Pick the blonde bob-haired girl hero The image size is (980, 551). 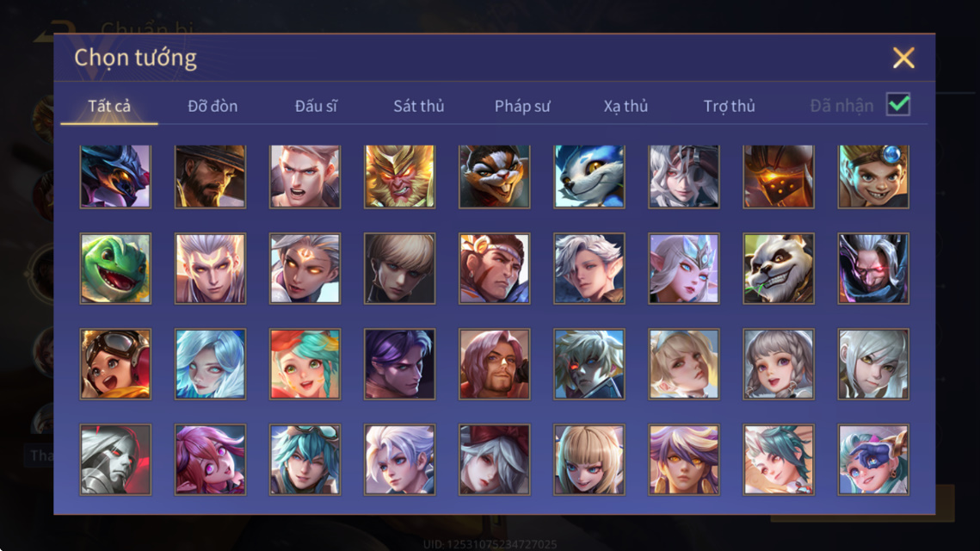click(589, 460)
